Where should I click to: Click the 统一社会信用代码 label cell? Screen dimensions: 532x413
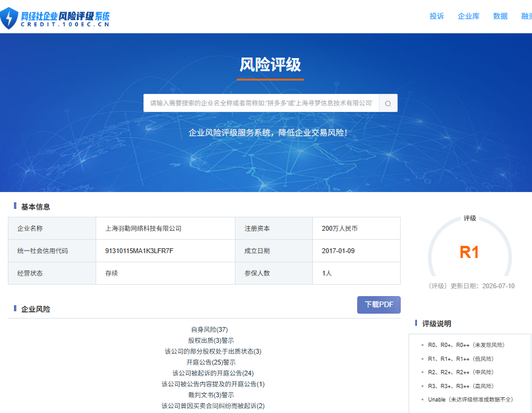click(x=52, y=251)
